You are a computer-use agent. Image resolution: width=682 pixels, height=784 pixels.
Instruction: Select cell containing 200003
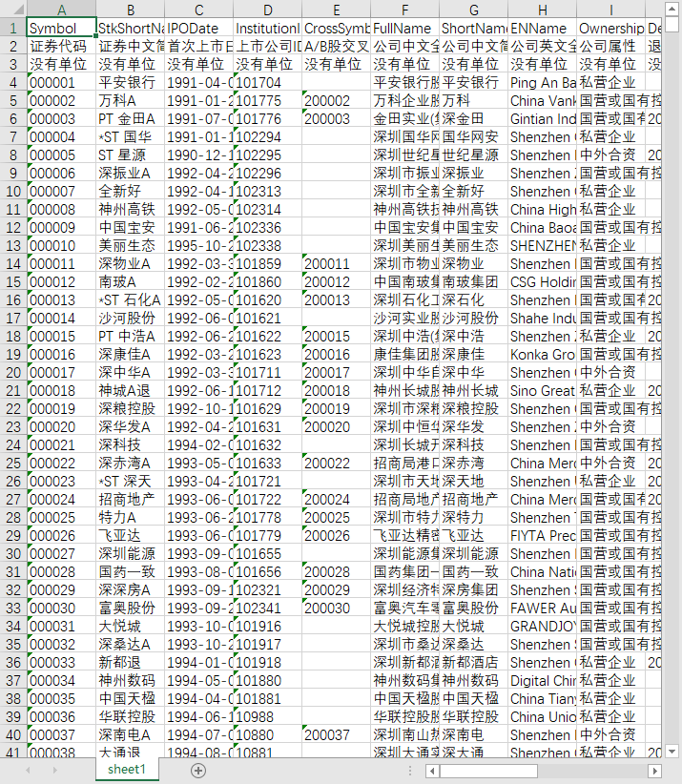tap(336, 118)
